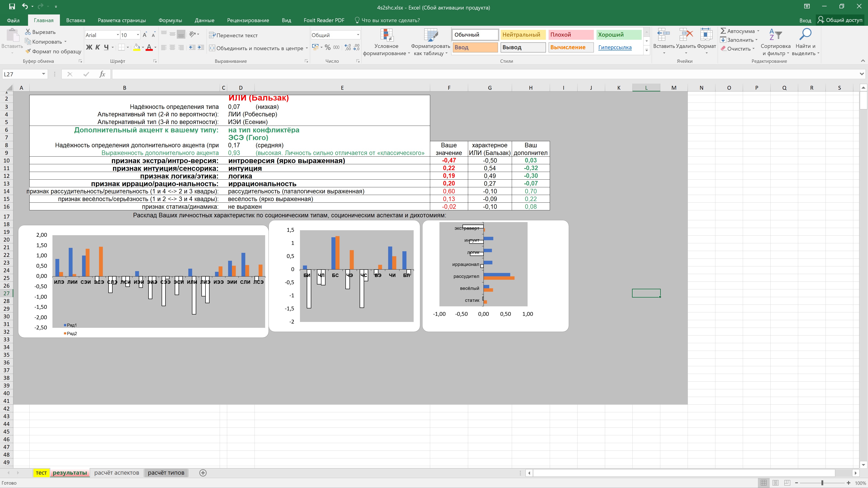Toggle Wrap Text option
868x488 pixels.
pyautogui.click(x=233, y=35)
